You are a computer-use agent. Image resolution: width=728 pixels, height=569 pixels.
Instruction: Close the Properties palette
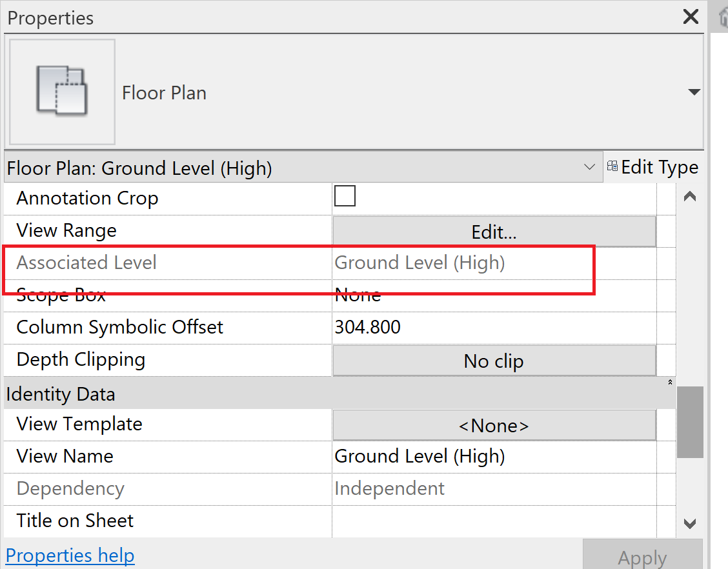tap(691, 17)
